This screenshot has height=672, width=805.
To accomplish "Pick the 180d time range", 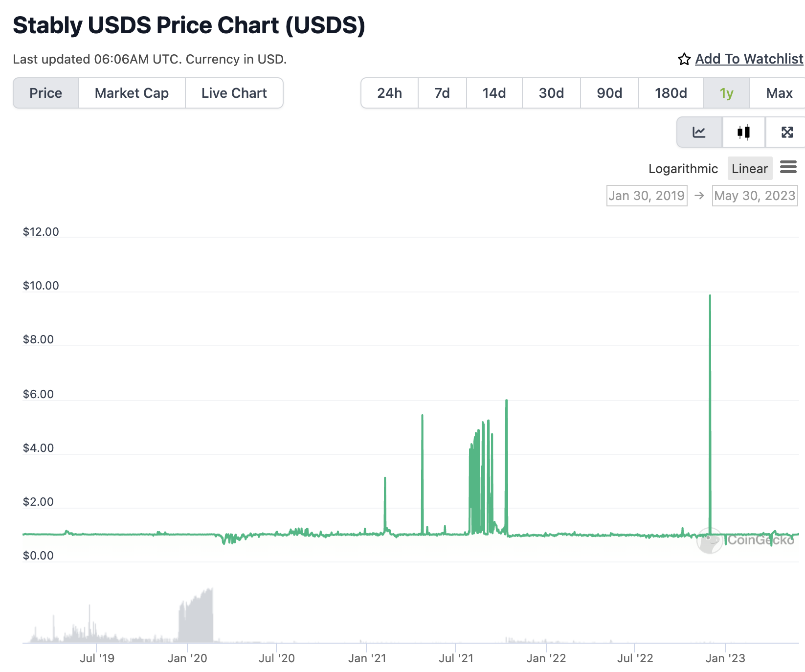I will [x=671, y=93].
